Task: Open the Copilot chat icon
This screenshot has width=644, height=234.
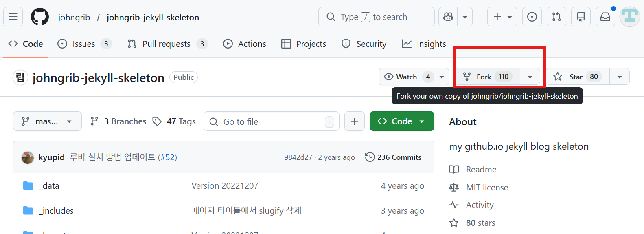Action: (x=448, y=17)
